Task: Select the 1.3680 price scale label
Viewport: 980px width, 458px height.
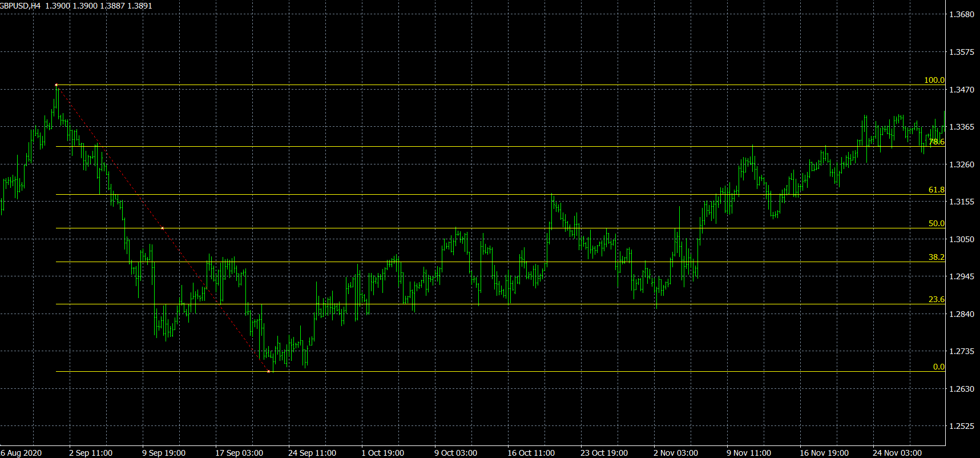Action: coord(961,14)
